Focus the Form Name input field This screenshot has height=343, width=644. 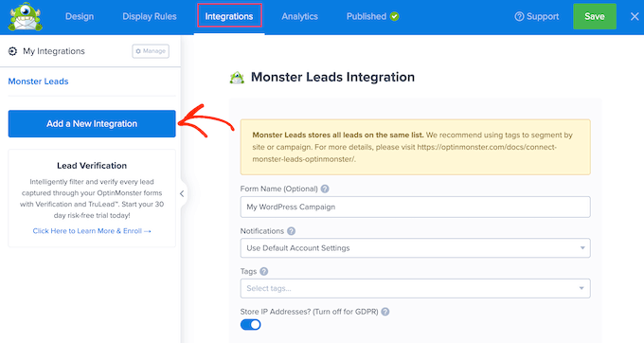tap(415, 208)
